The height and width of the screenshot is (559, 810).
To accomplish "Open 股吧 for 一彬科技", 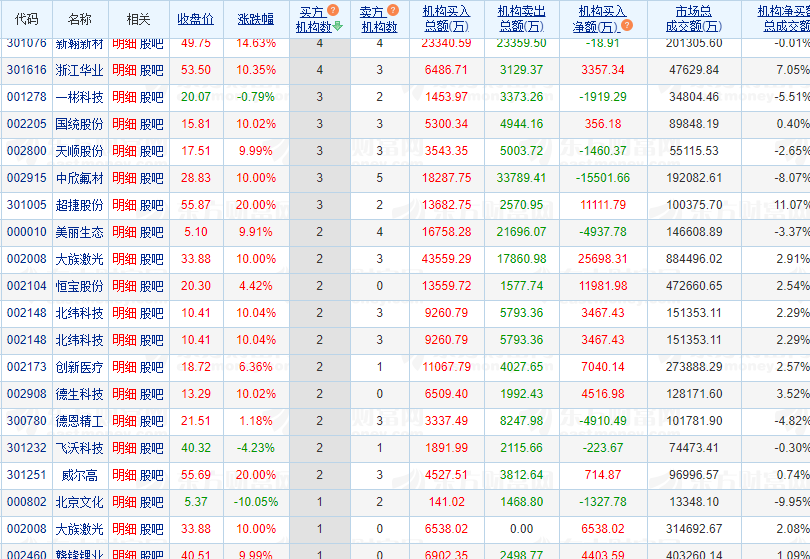I will (x=151, y=97).
